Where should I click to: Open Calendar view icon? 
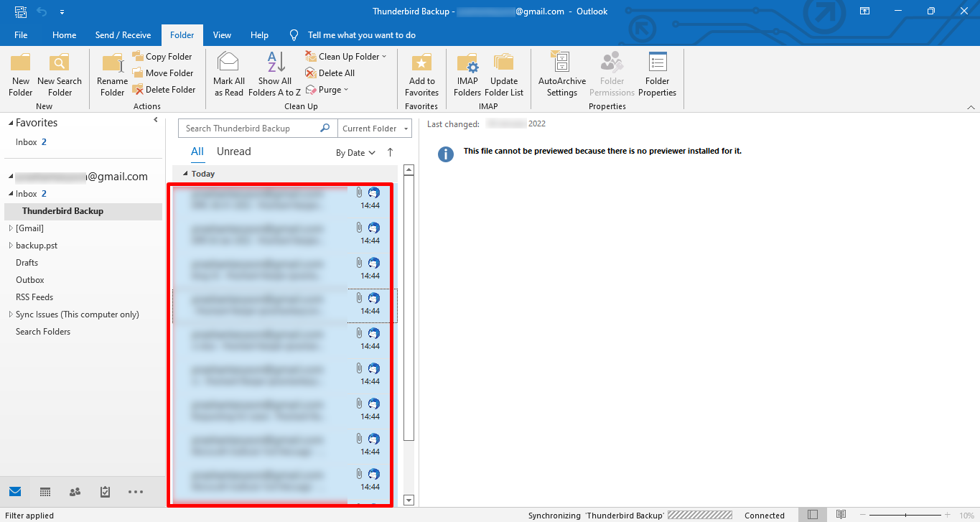45,492
